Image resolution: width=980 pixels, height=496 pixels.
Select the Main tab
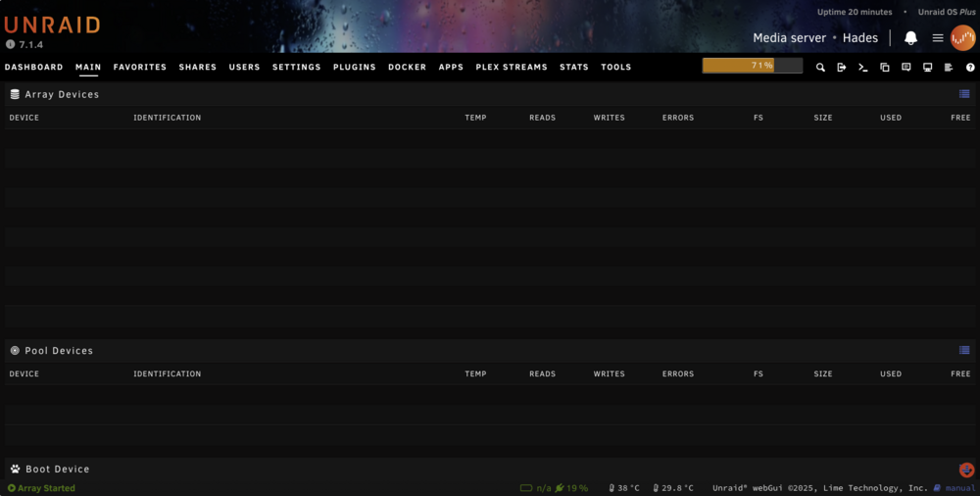[88, 67]
